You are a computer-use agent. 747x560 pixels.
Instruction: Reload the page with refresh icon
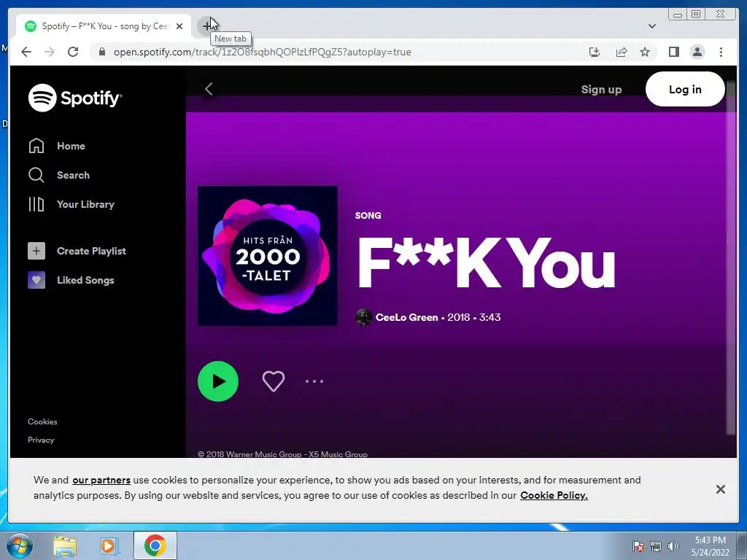(73, 52)
